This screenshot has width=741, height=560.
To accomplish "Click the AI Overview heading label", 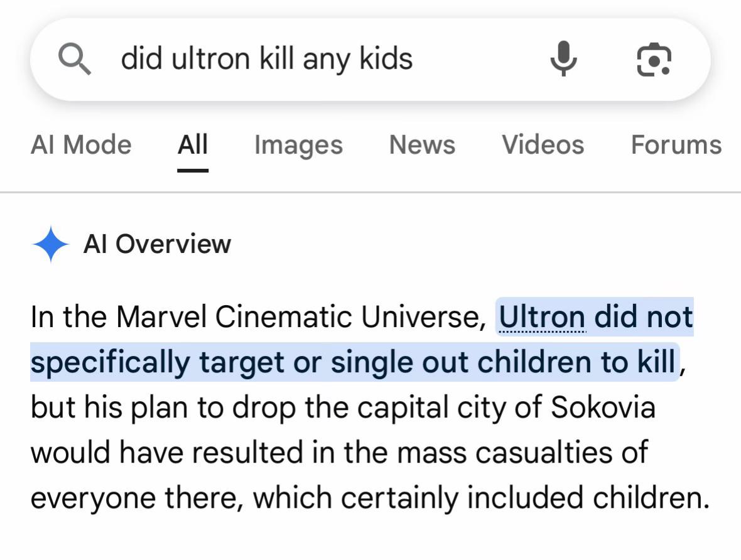I will (x=158, y=244).
